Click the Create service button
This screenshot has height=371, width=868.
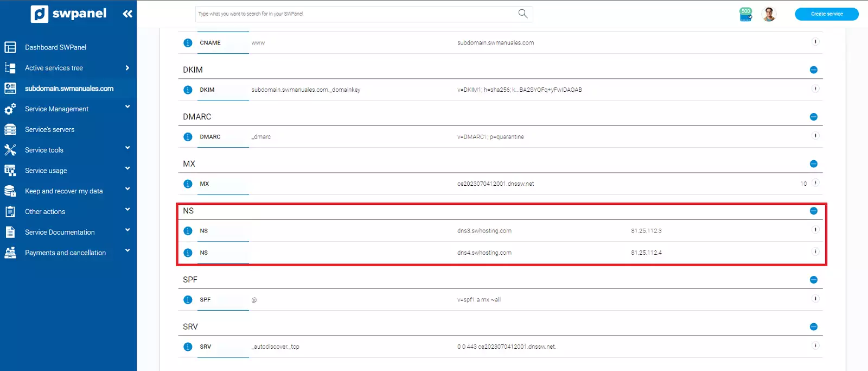(826, 14)
